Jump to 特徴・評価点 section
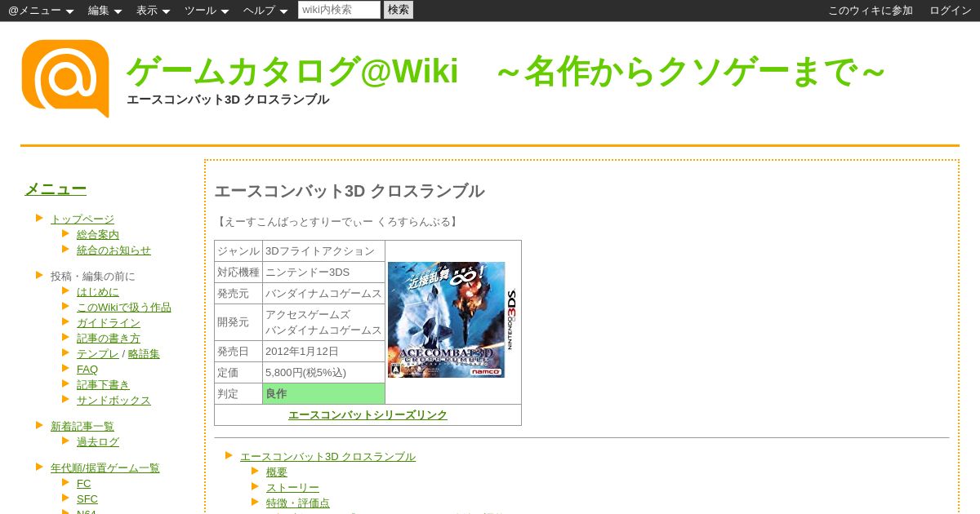The height and width of the screenshot is (514, 980). pyautogui.click(x=298, y=503)
